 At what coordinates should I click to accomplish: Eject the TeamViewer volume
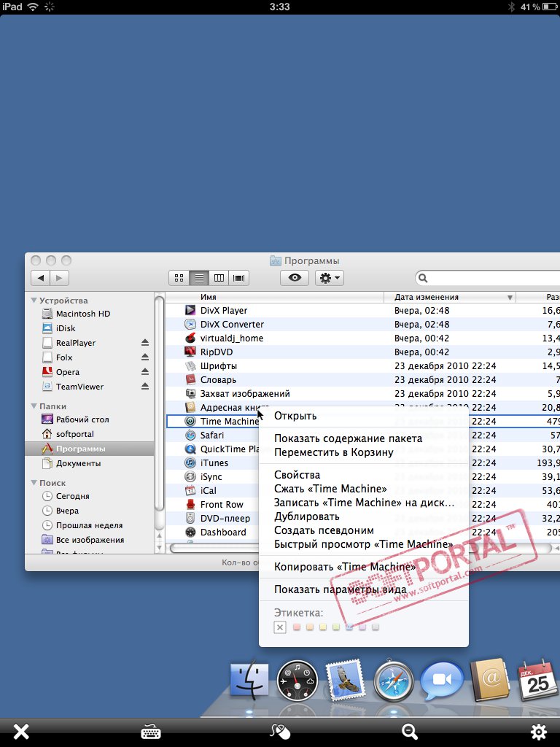pyautogui.click(x=145, y=387)
